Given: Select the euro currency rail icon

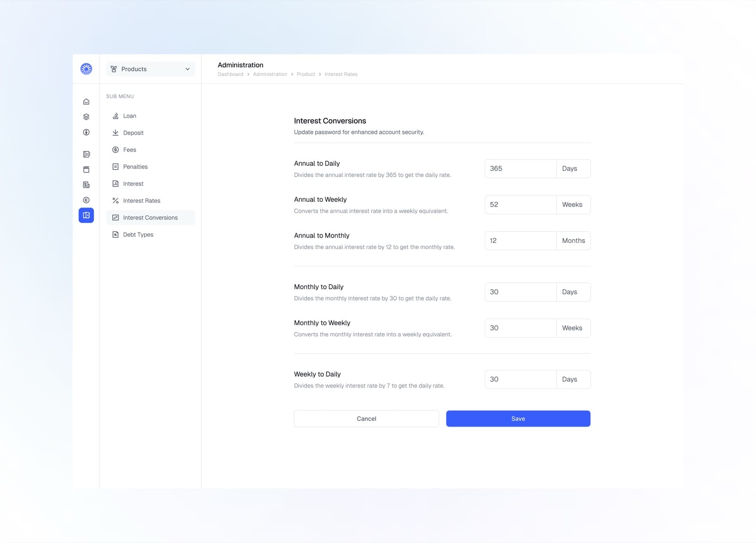Looking at the screenshot, I should click(x=86, y=200).
